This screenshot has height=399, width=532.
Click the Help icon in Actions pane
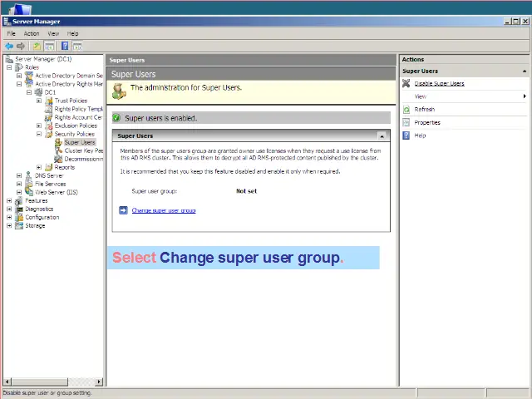click(x=406, y=135)
